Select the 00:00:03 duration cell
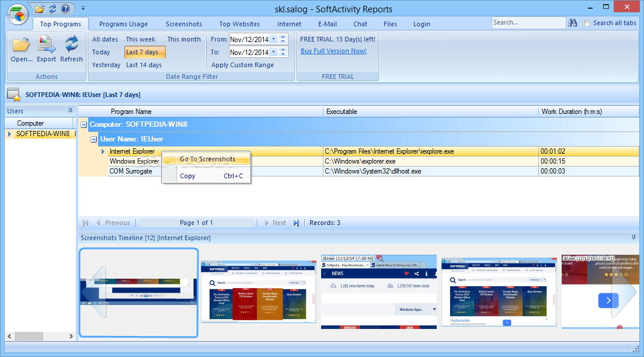This screenshot has width=644, height=357. click(589, 171)
